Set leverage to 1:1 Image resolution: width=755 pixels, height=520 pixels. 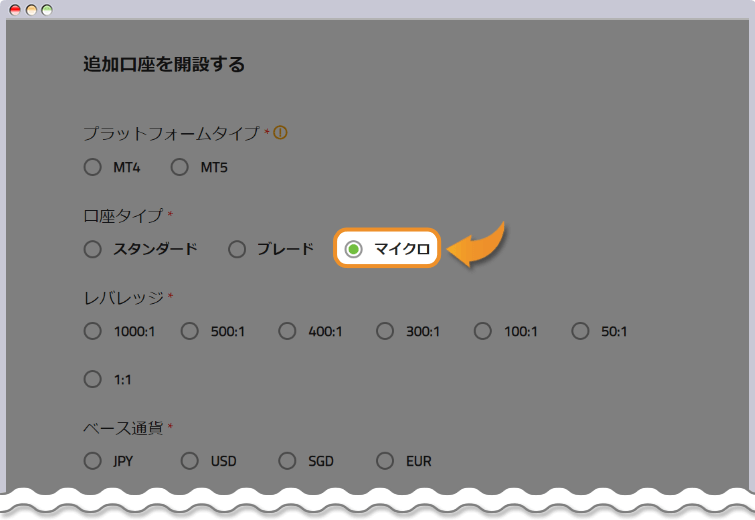[x=92, y=379]
